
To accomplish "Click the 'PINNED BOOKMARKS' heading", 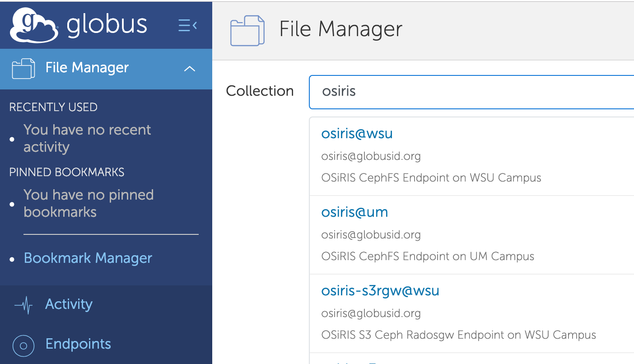I will (67, 173).
